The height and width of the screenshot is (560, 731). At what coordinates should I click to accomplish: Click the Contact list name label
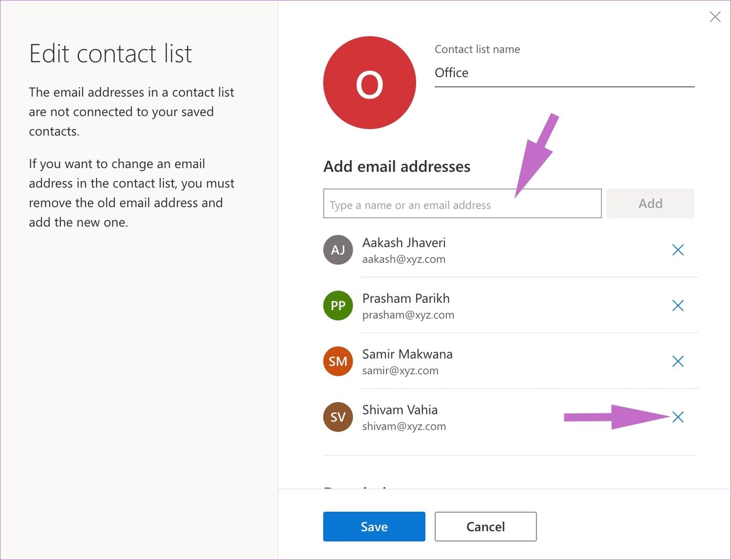[x=477, y=49]
